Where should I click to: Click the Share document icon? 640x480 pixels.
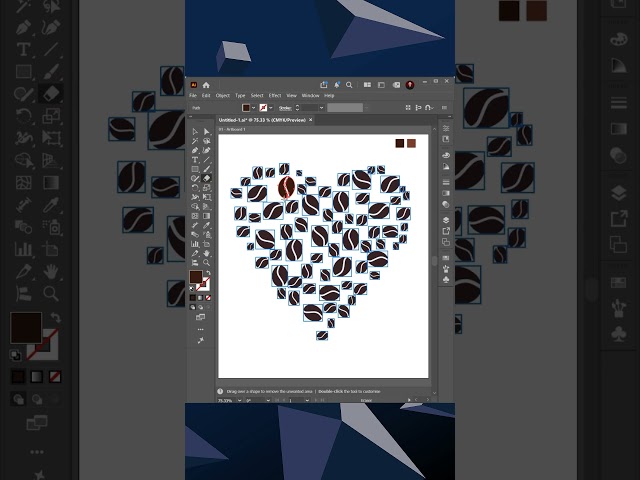(324, 85)
